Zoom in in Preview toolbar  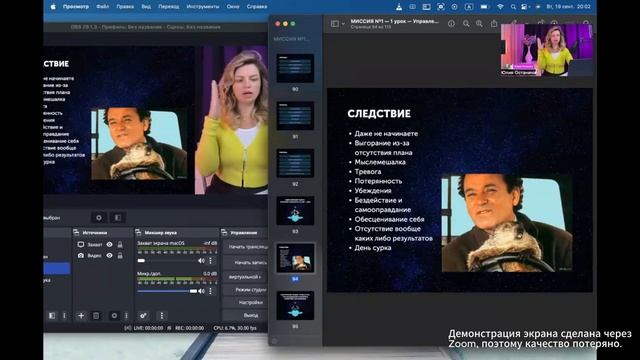point(479,24)
